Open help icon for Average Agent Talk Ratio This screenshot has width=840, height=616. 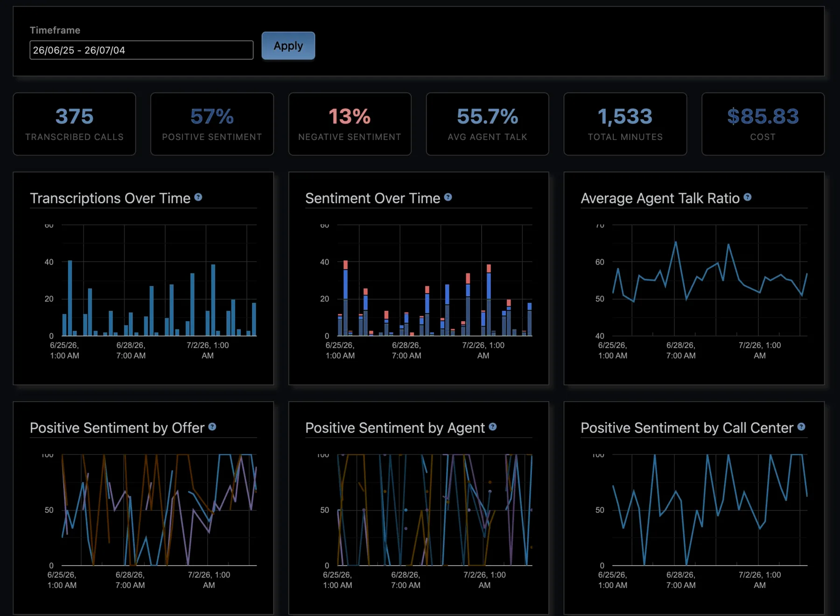point(748,197)
